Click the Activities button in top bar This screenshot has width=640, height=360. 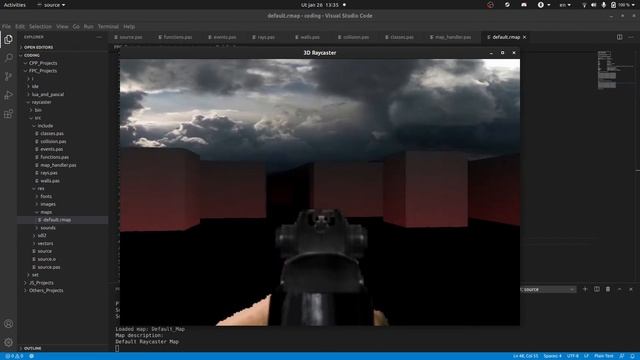click(15, 5)
